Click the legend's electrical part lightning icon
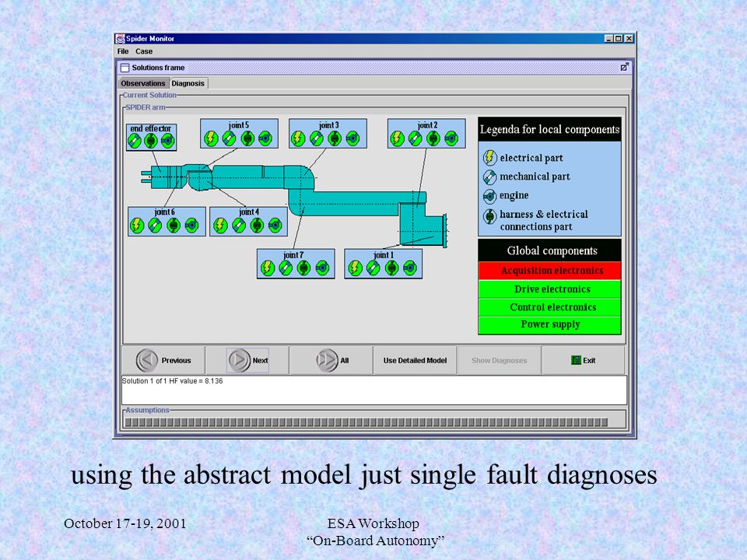The width and height of the screenshot is (747, 560). [489, 158]
